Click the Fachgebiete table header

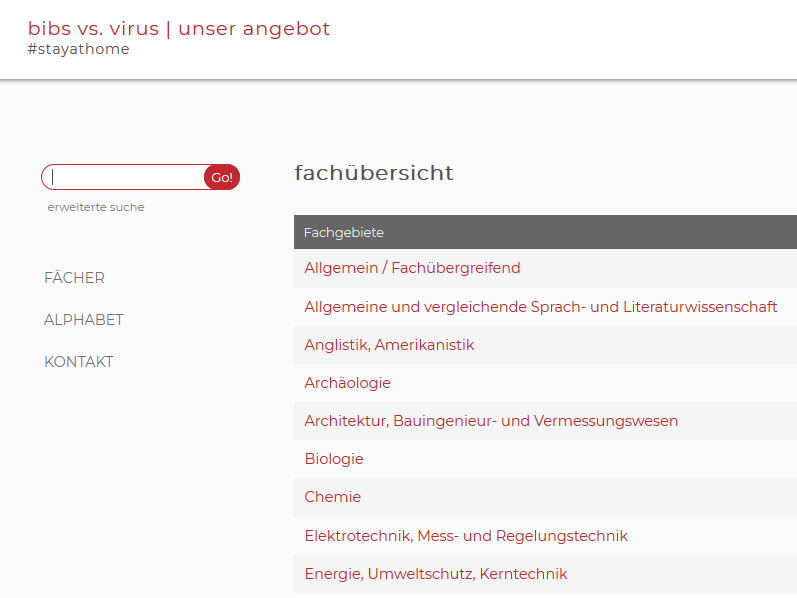pyautogui.click(x=545, y=232)
